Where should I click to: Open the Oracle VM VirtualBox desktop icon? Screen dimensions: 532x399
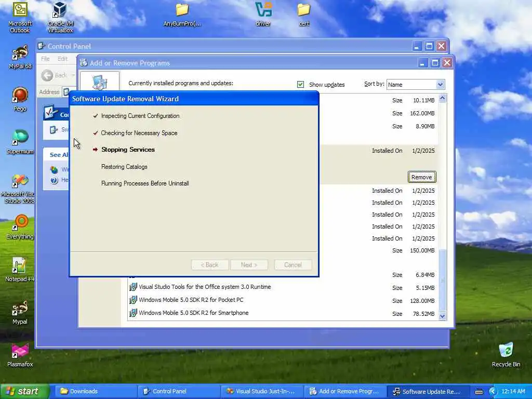[60, 17]
